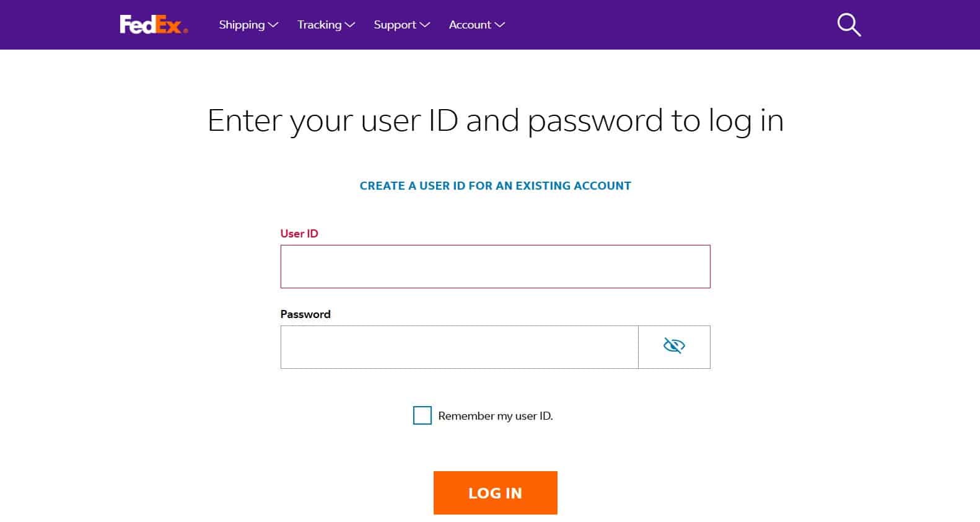Focus the User ID text field
This screenshot has width=980, height=522.
(x=496, y=267)
